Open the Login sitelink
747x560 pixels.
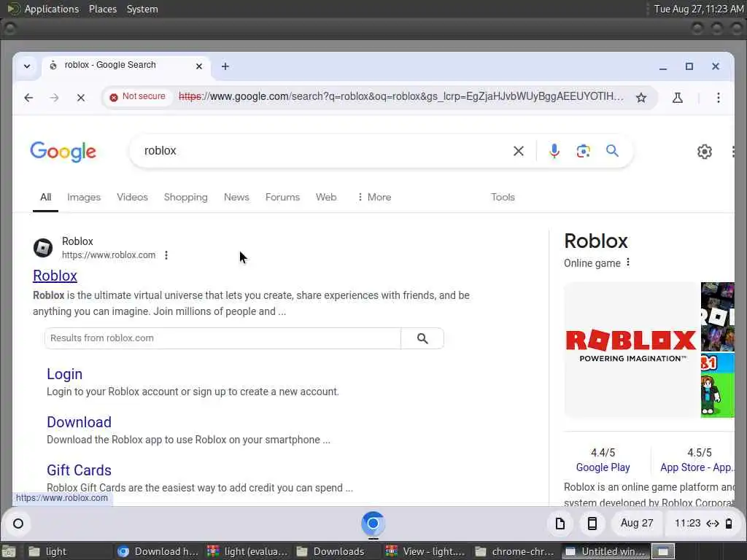tap(64, 374)
